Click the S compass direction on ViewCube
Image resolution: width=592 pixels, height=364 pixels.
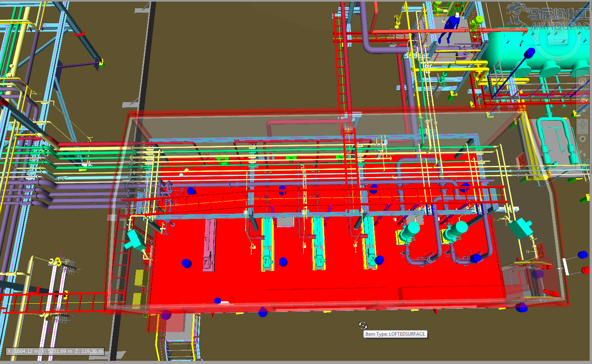558,59
